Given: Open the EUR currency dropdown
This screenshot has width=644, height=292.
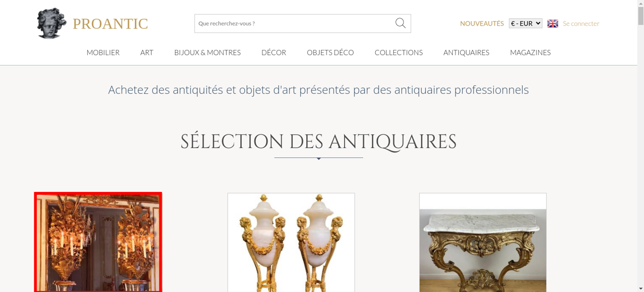Looking at the screenshot, I should click(x=526, y=23).
